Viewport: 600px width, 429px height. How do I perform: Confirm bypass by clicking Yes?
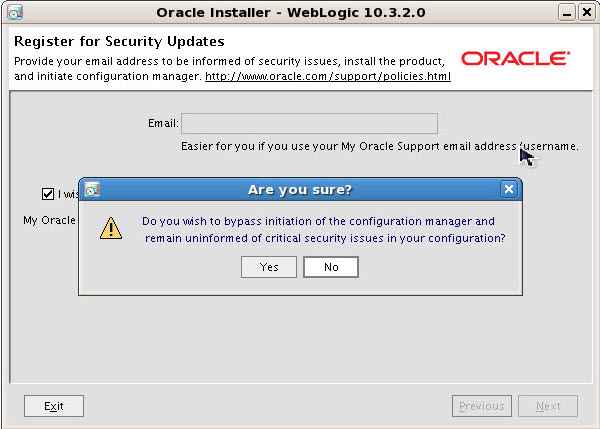[x=269, y=267]
